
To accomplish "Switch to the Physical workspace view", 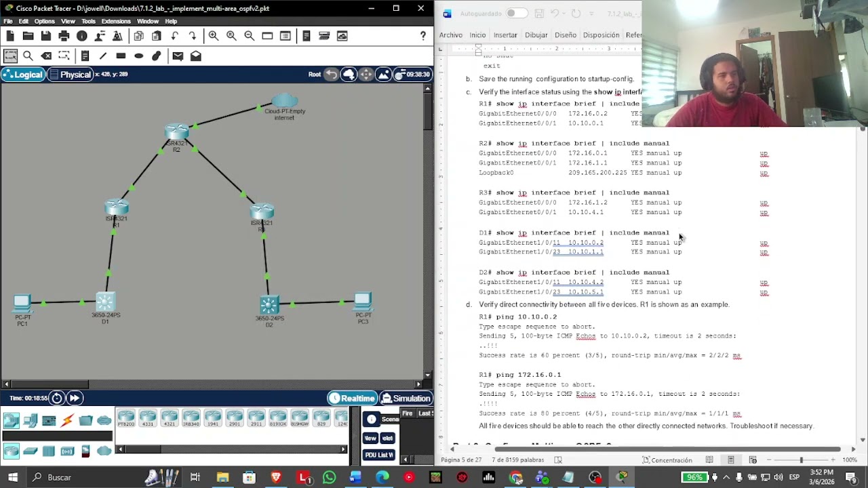I will (x=70, y=75).
